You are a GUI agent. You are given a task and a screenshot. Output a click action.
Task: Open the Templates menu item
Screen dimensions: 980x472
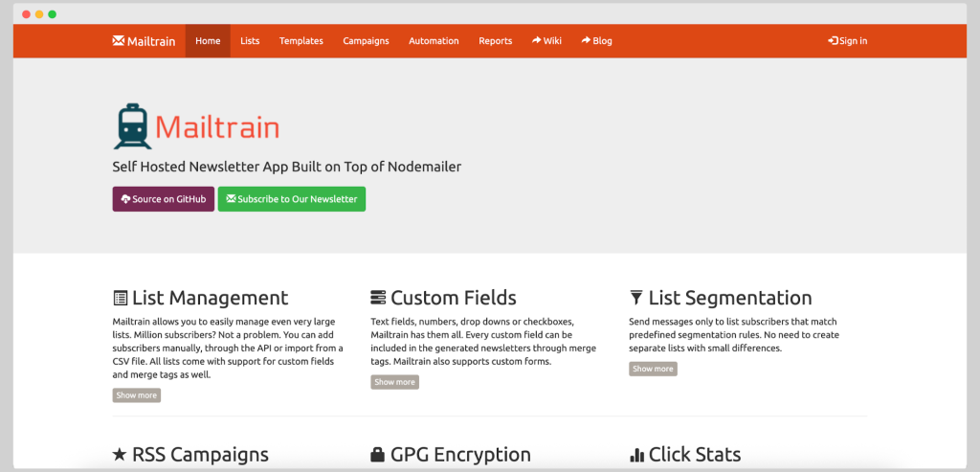301,41
